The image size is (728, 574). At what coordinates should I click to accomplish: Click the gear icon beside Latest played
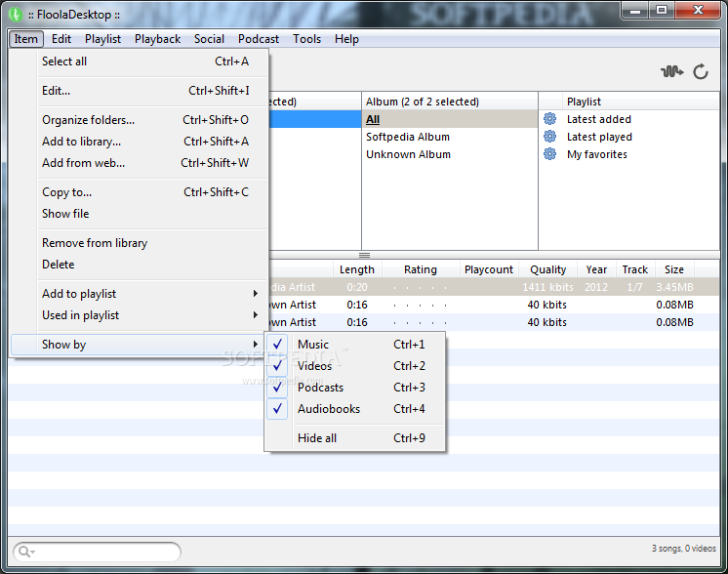coord(549,137)
